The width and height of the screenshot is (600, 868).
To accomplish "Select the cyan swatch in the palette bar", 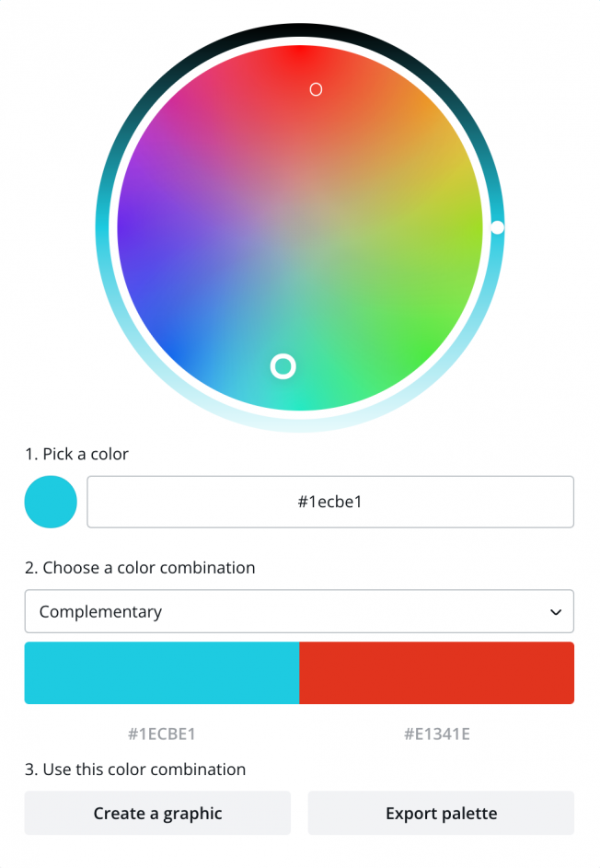I will [162, 673].
